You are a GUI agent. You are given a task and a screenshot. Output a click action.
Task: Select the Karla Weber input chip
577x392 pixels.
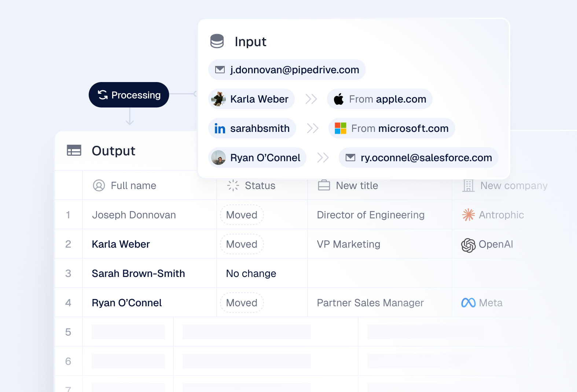point(251,99)
